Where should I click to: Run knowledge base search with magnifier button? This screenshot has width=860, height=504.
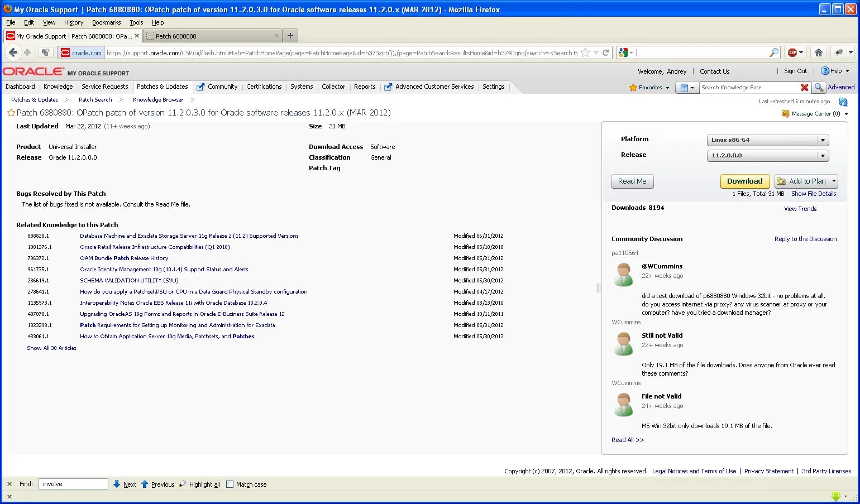click(819, 88)
